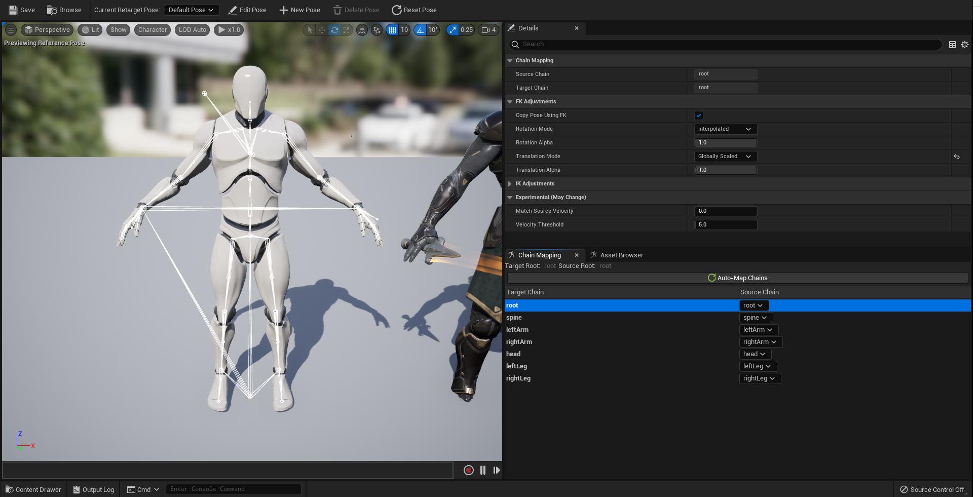Screen dimensions: 980x497
Task: Open the viewport hamburger options menu
Action: pyautogui.click(x=11, y=30)
